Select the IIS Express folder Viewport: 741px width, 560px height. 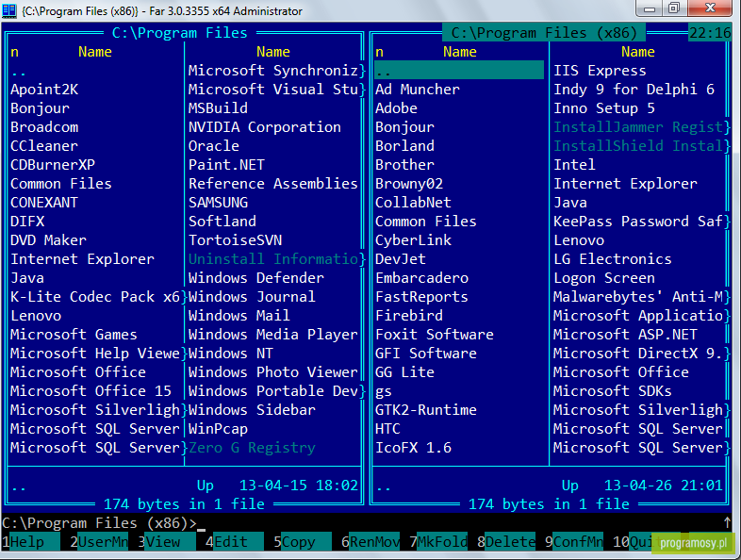600,71
